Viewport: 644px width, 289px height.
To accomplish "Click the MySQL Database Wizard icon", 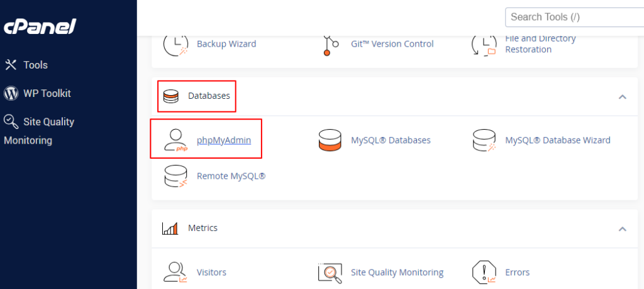I will pos(484,140).
